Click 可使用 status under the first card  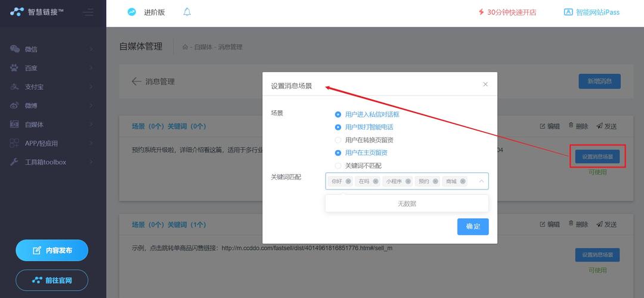pos(597,172)
